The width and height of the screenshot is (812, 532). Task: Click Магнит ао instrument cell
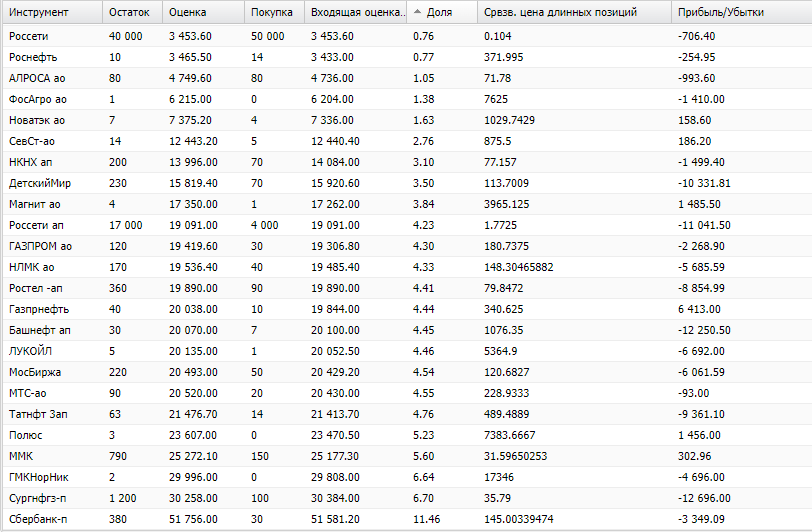pos(35,204)
